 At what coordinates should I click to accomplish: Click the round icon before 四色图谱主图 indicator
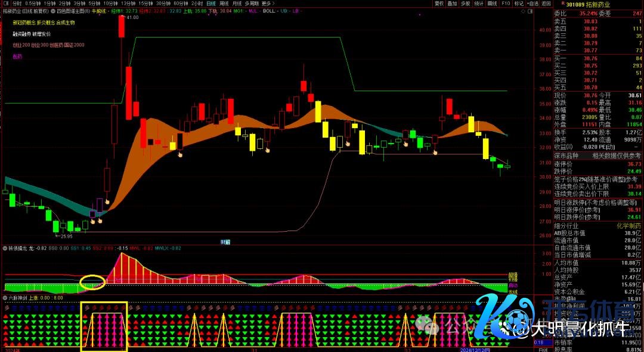54,11
